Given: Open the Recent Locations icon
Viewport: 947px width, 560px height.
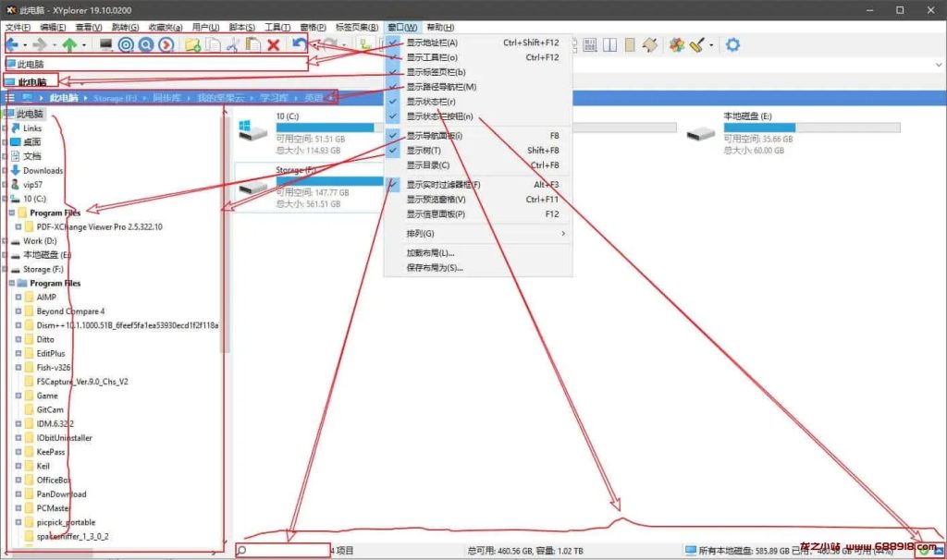Looking at the screenshot, I should coord(166,44).
